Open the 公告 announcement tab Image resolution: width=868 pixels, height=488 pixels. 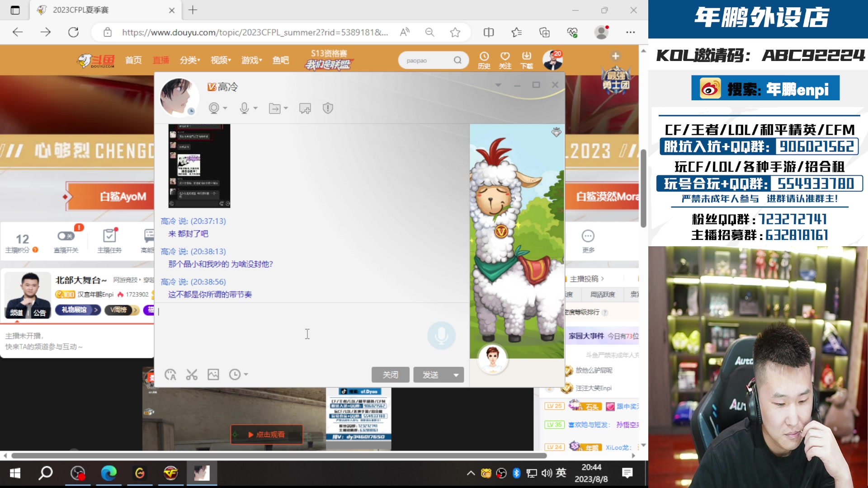39,313
